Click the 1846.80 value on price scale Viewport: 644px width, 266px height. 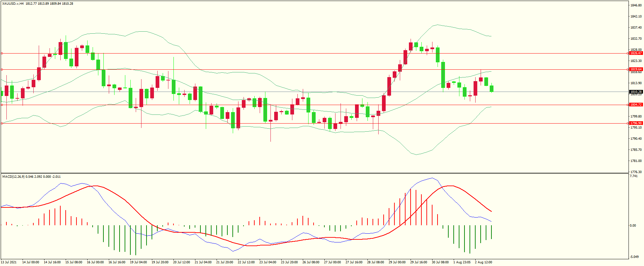pos(636,5)
